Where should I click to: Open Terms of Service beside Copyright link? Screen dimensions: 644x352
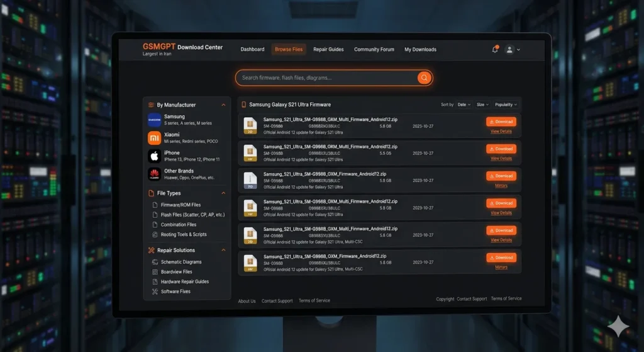pos(506,298)
